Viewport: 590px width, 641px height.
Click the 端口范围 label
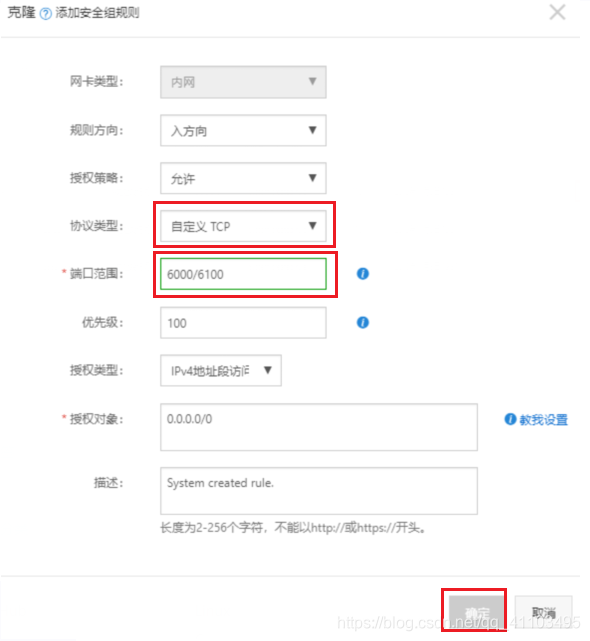96,273
